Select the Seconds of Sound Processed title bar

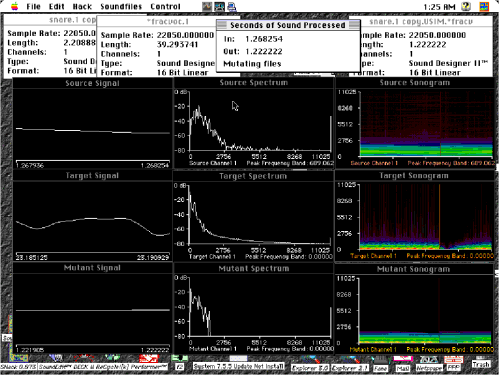[x=288, y=25]
